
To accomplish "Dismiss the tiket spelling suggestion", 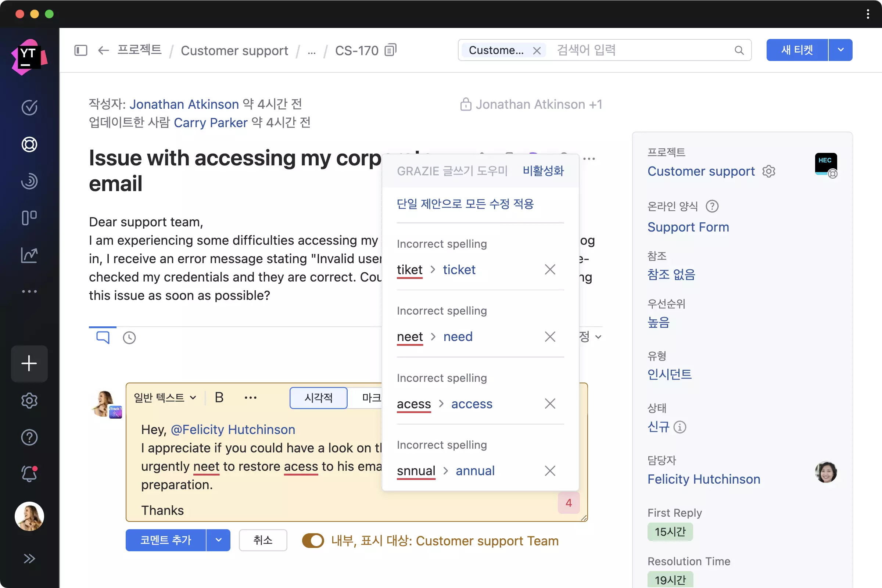I will pyautogui.click(x=550, y=269).
